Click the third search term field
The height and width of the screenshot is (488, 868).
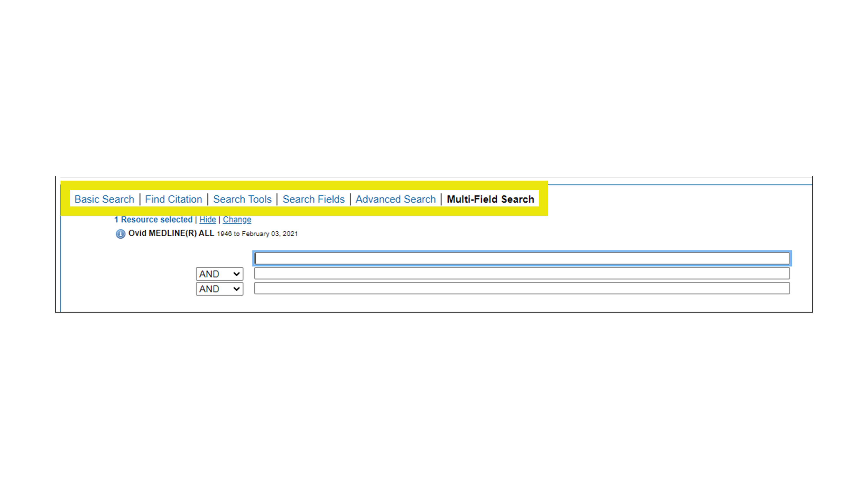click(522, 288)
